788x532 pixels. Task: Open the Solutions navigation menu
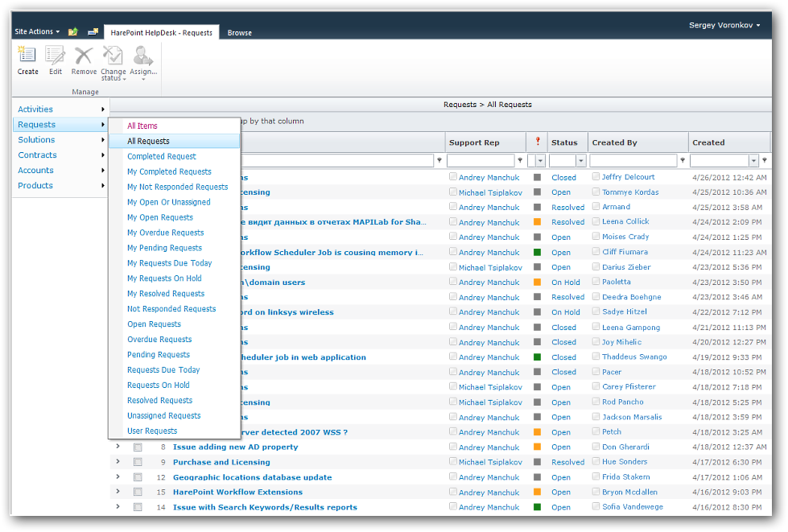pyautogui.click(x=60, y=140)
